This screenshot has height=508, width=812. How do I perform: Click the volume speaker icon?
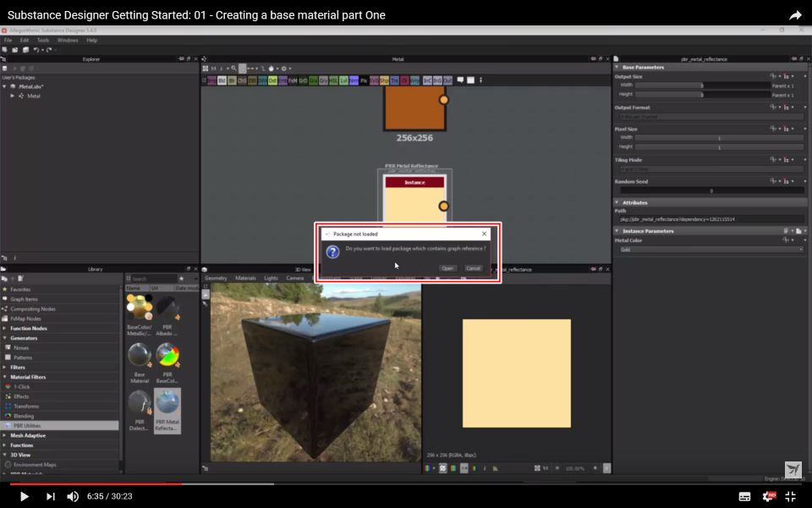(73, 497)
